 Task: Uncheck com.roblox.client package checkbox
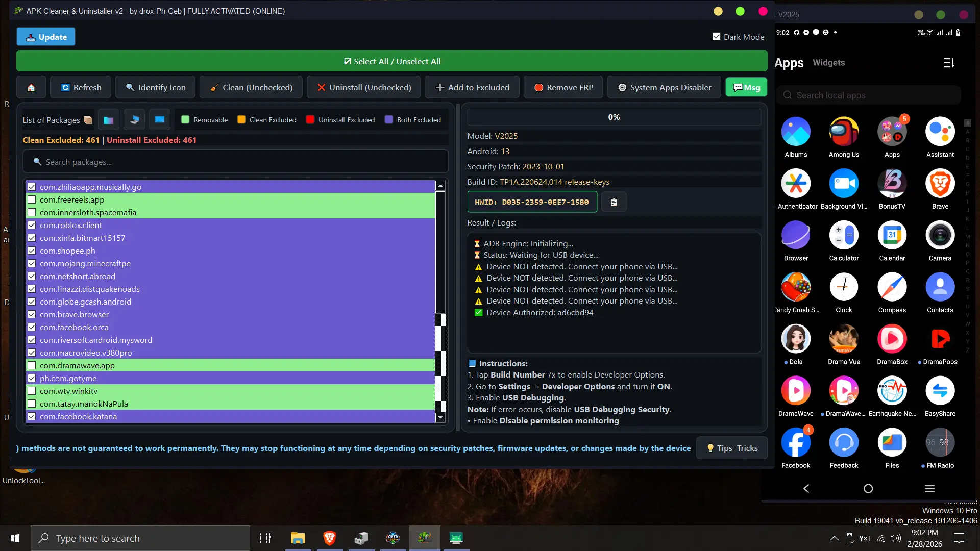pos(32,225)
